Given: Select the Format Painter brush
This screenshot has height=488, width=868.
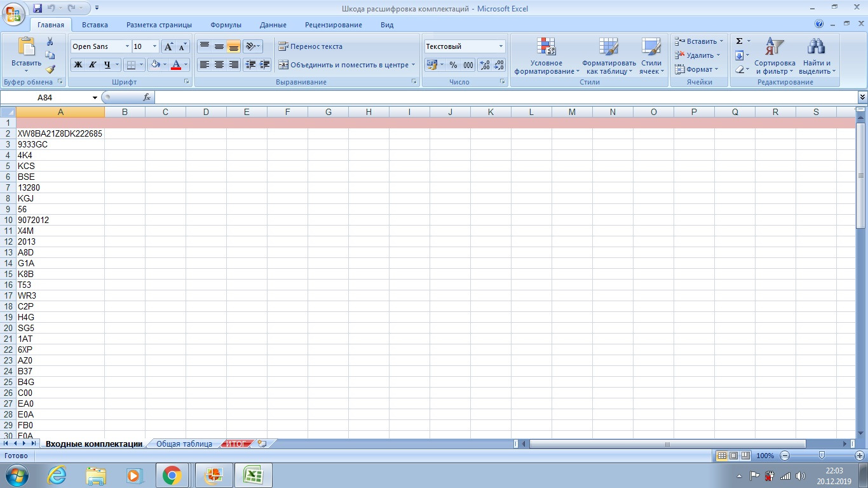Looking at the screenshot, I should 50,69.
